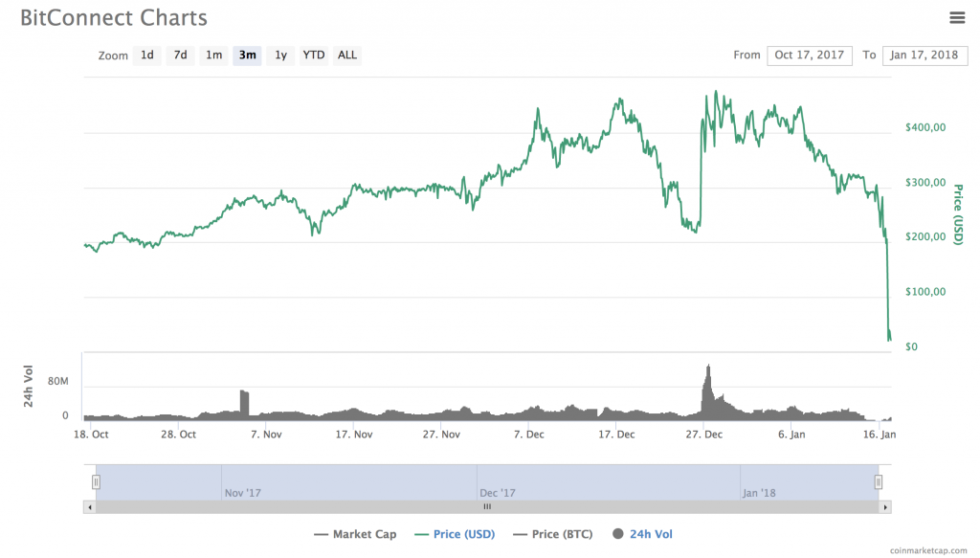Viewport: 980px width, 558px height.
Task: Choose the YTD zoom option
Action: tap(314, 55)
